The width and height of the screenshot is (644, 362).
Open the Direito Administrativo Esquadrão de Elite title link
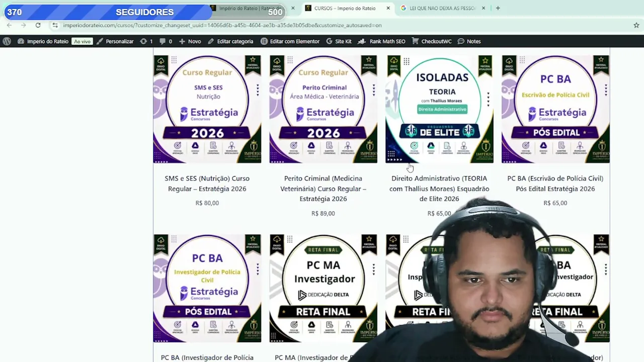[439, 189]
